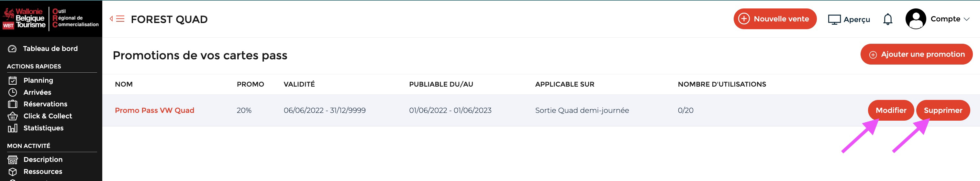Go to Description in the sidebar

point(43,159)
